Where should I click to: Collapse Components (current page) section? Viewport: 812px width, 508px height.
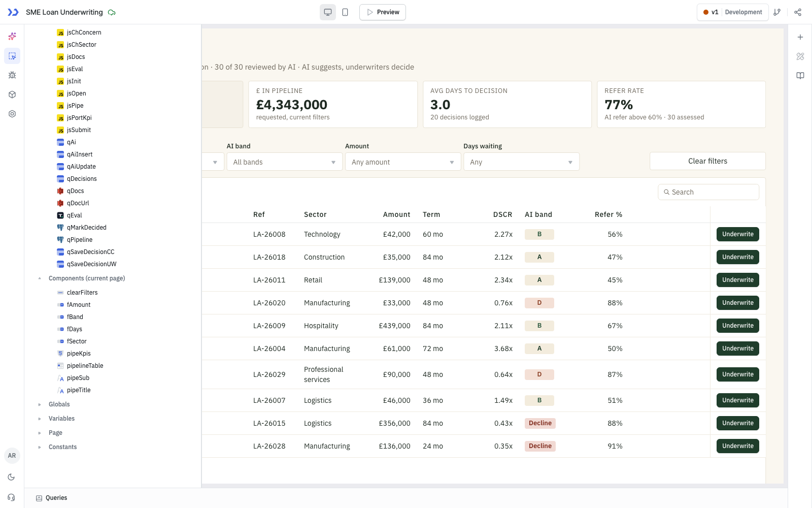coord(40,278)
